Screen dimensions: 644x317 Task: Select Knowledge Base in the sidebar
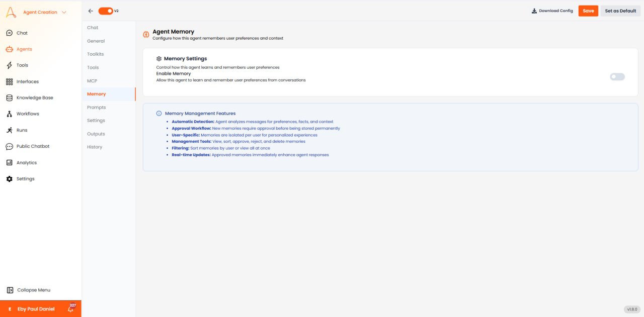tap(35, 97)
